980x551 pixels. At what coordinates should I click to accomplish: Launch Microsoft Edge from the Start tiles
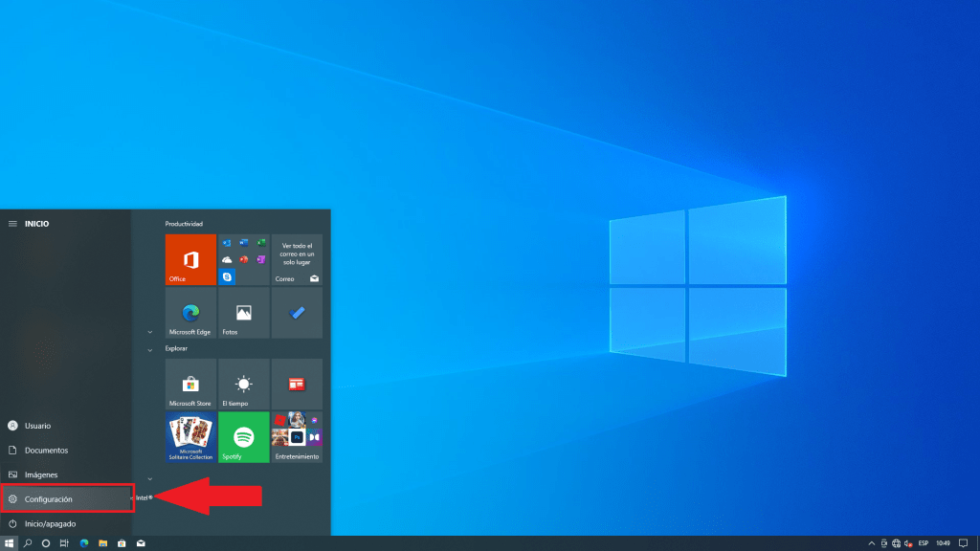[x=190, y=313]
